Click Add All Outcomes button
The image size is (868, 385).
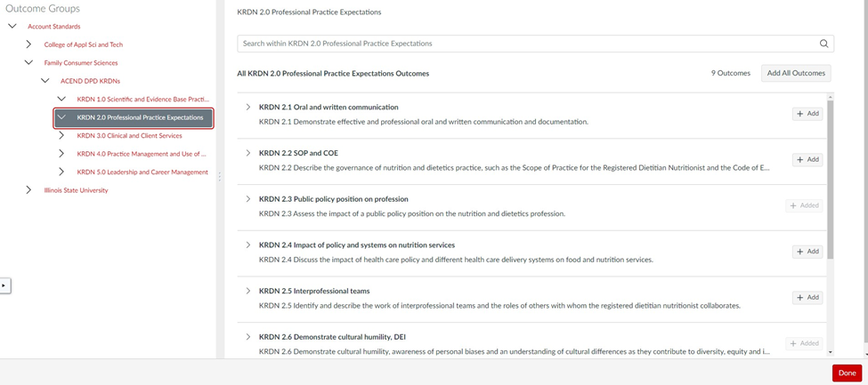pyautogui.click(x=796, y=73)
